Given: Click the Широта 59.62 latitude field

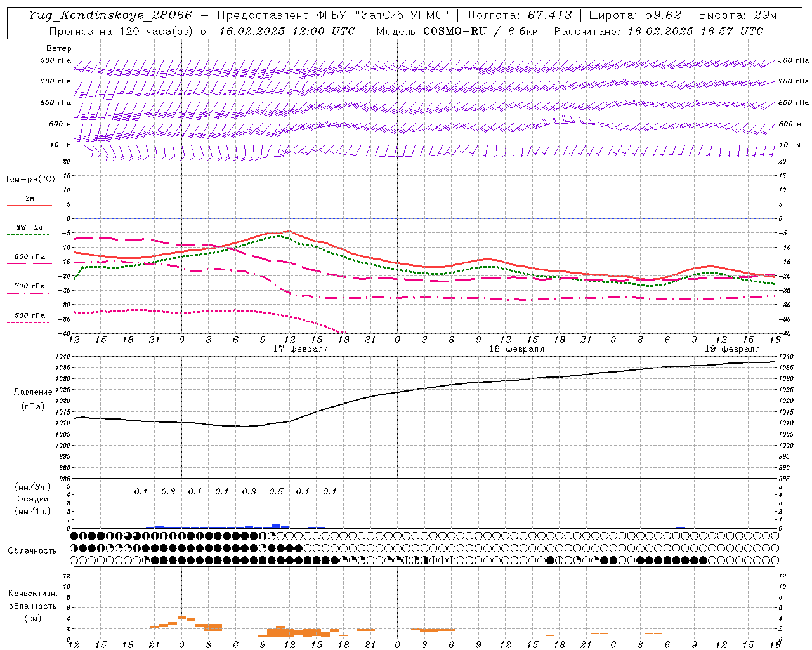Looking at the screenshot, I should [635, 15].
